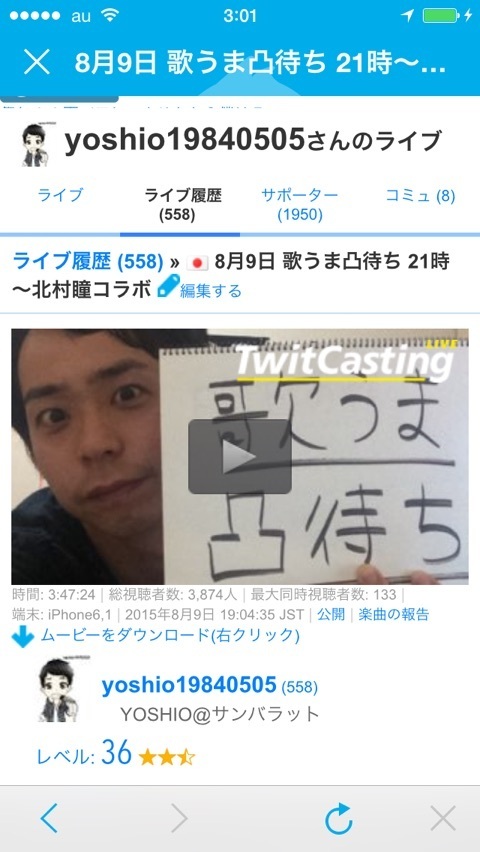Switch to the ライブ tab
The height and width of the screenshot is (852, 480).
(60, 195)
